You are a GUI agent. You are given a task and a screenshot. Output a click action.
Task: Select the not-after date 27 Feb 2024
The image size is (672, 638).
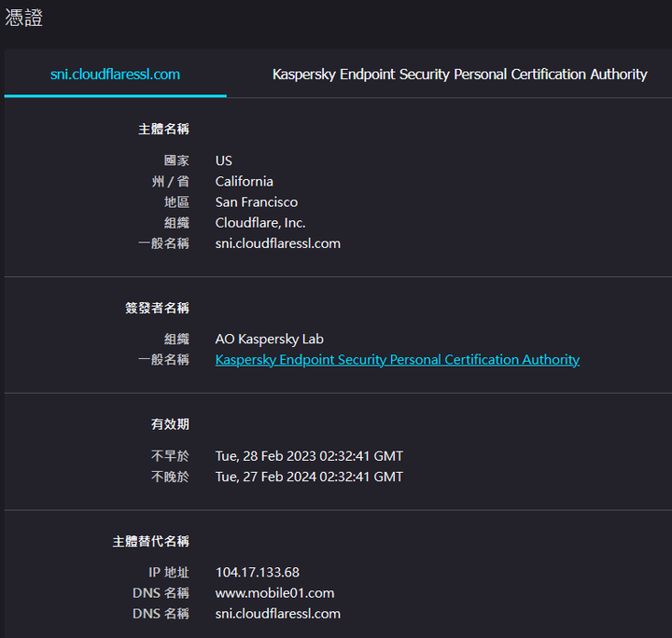(x=309, y=477)
